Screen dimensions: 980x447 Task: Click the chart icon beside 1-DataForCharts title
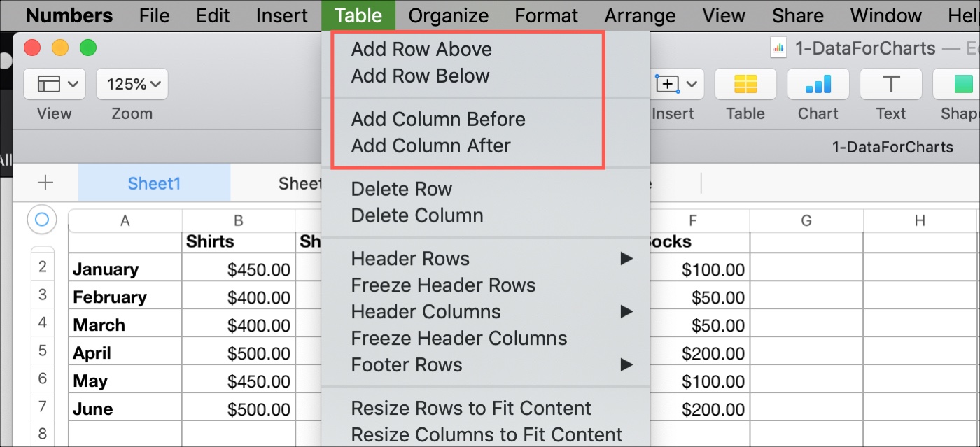(x=777, y=48)
